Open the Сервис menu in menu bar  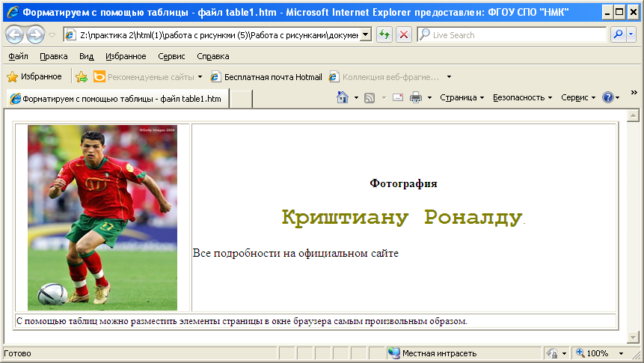pos(171,56)
